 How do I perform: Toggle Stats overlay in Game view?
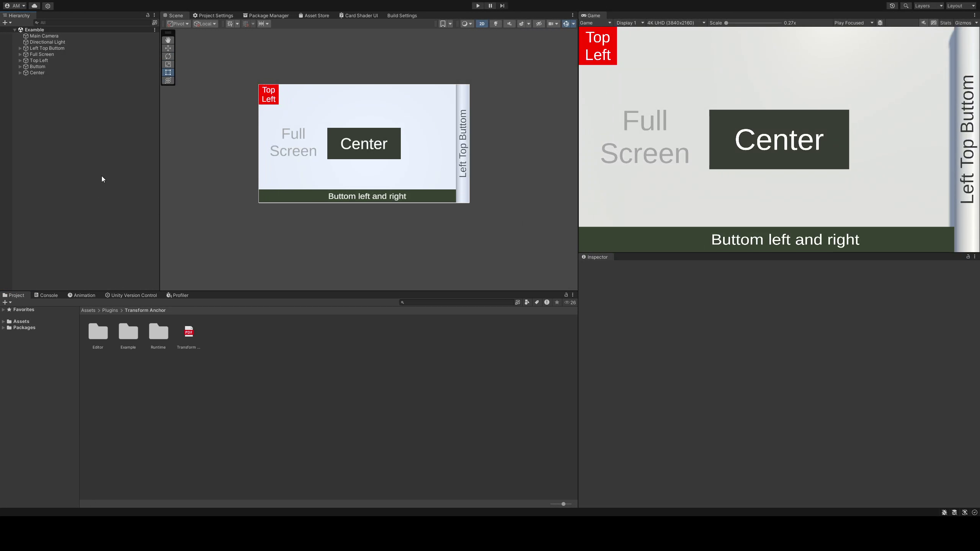[x=946, y=23]
